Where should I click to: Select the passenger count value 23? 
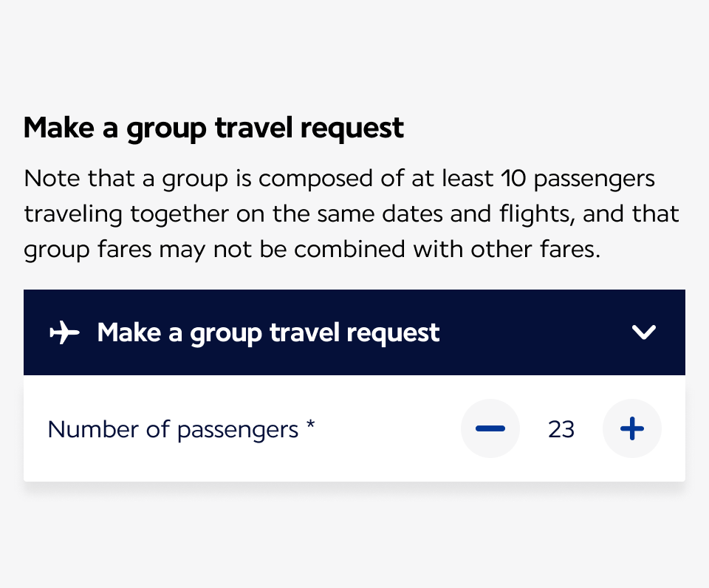click(x=561, y=429)
